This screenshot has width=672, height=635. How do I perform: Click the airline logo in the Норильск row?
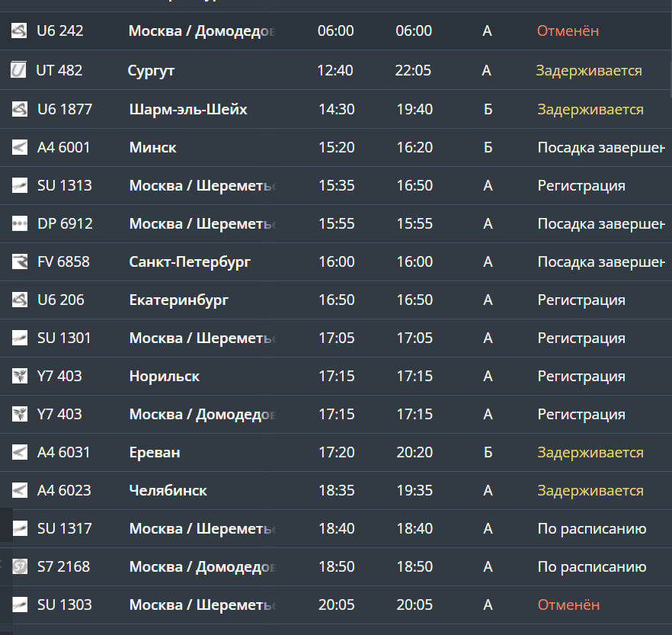(20, 377)
